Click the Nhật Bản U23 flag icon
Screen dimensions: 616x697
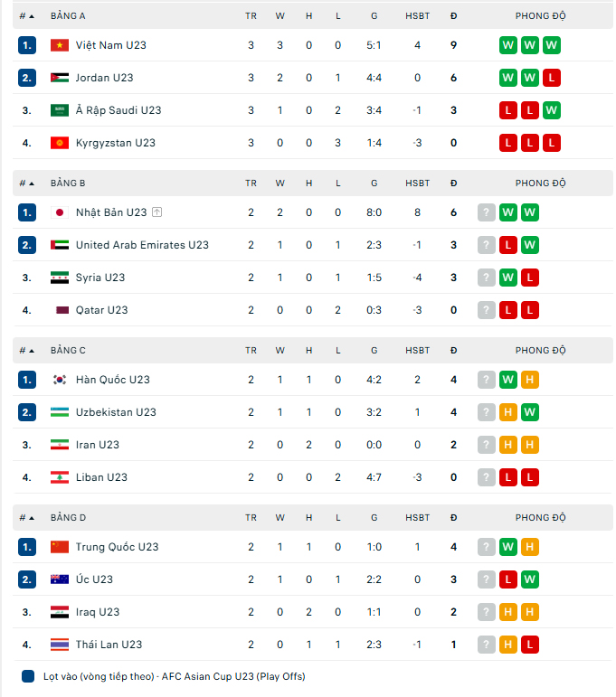59,212
